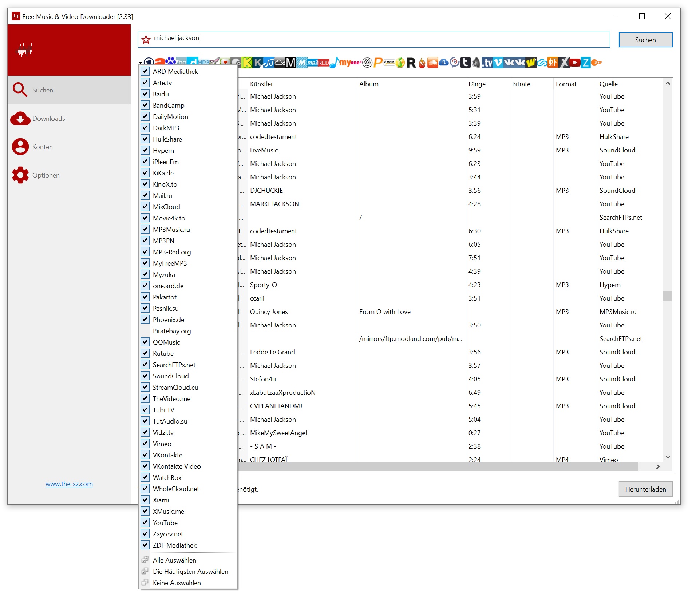Click the vertical scrollbar thumb

pyautogui.click(x=668, y=296)
